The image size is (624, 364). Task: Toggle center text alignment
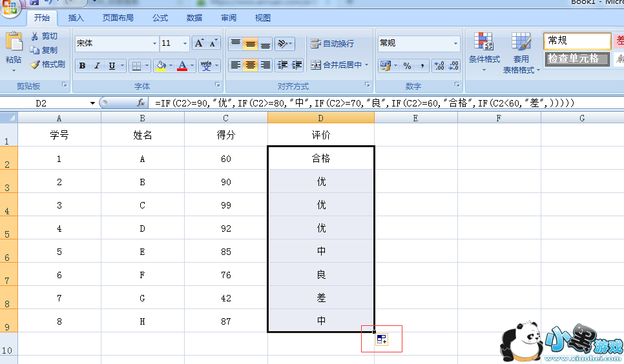coord(251,65)
